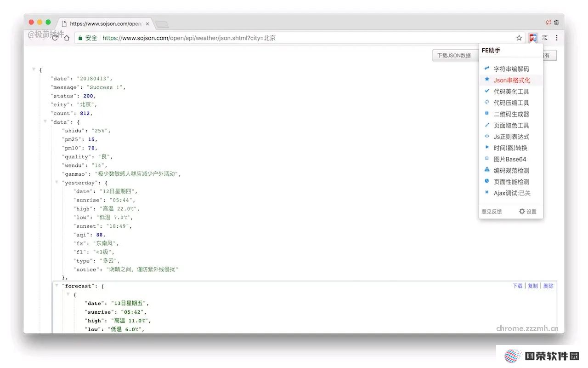
Task: Launch 代码美化工具
Action: [511, 92]
